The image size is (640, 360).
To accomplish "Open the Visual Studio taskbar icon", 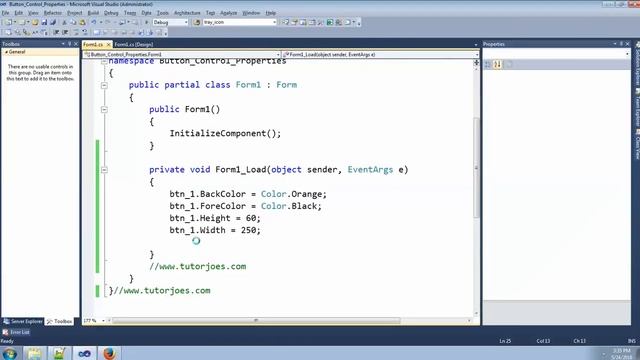I will coord(84,353).
